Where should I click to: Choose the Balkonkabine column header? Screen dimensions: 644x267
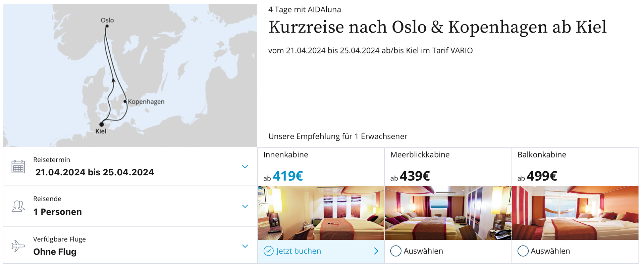click(x=542, y=154)
